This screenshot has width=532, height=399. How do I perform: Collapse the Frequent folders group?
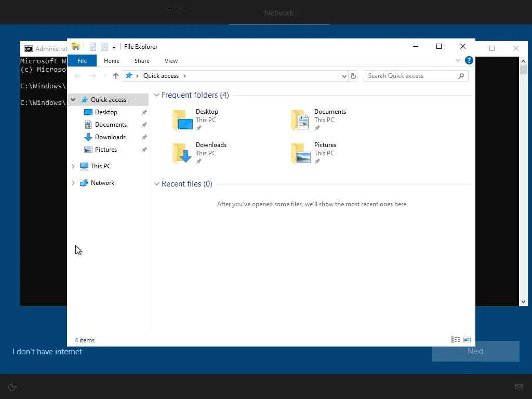[156, 95]
